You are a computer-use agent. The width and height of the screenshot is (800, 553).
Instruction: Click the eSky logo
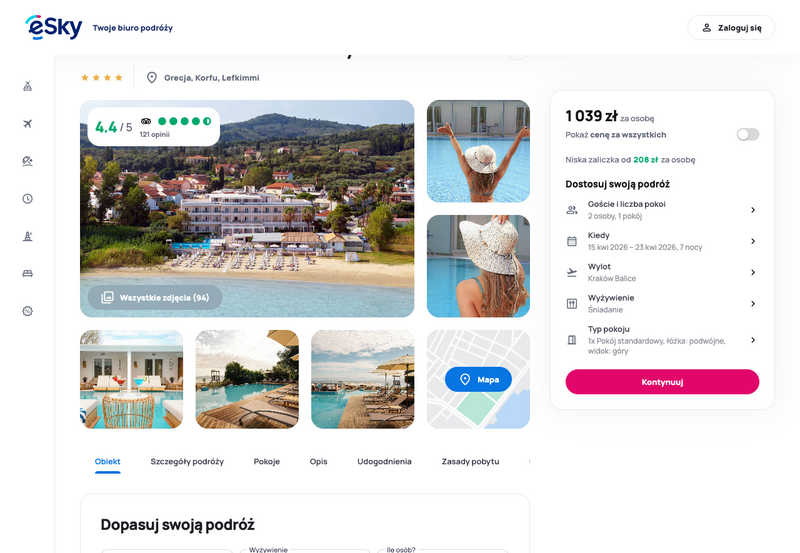pyautogui.click(x=54, y=27)
